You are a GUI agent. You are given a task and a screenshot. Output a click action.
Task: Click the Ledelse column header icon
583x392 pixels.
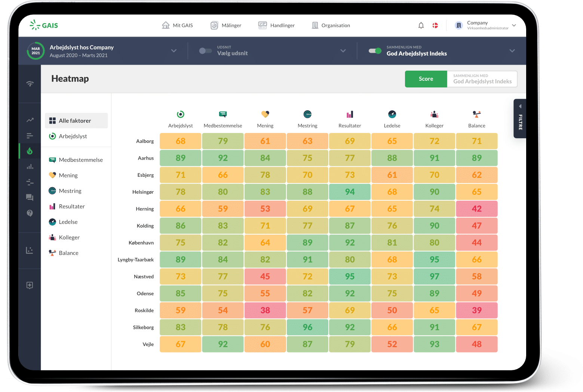[392, 114]
